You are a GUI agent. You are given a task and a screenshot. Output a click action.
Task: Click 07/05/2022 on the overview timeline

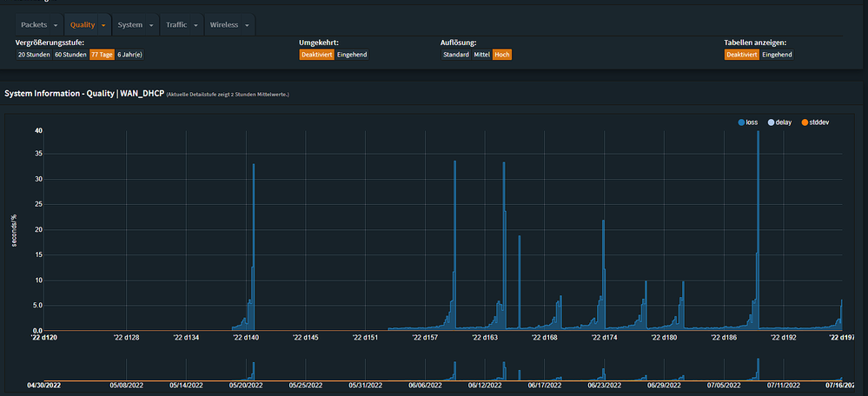coord(724,385)
